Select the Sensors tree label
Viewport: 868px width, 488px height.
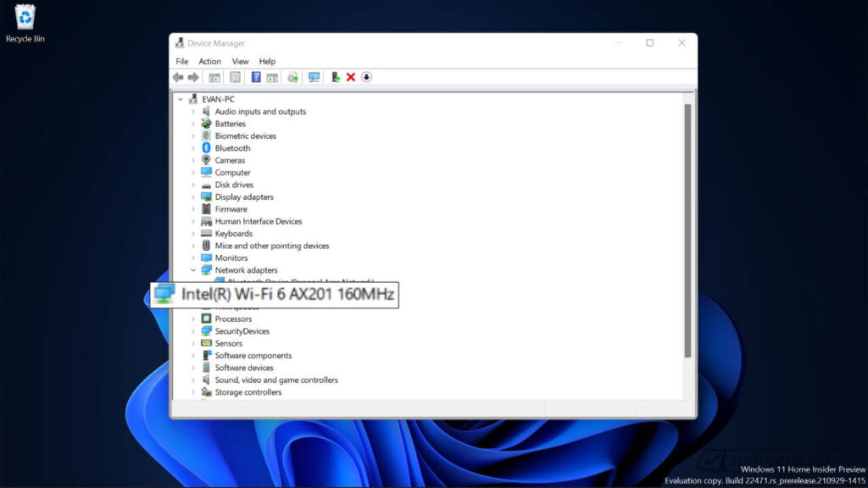pos(229,343)
